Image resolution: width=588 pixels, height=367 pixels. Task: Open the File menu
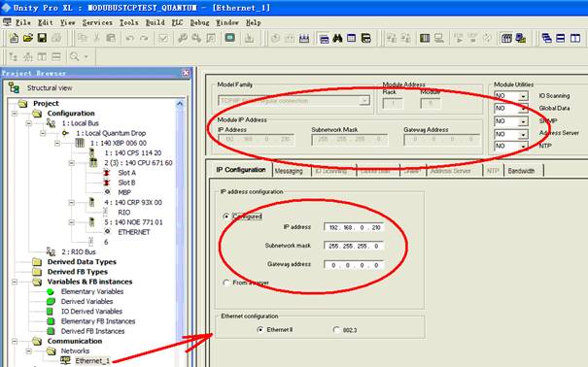(23, 23)
